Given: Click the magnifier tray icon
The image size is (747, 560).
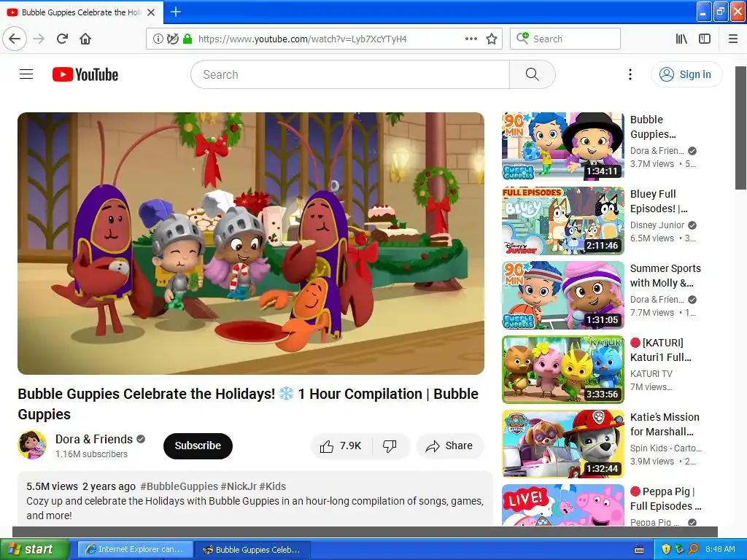Looking at the screenshot, I should [x=693, y=549].
